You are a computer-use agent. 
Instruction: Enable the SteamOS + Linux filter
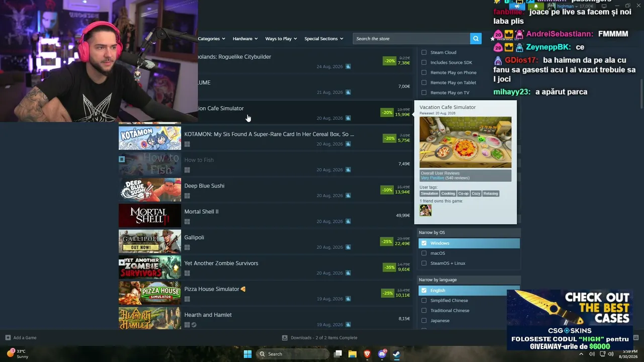pyautogui.click(x=424, y=263)
